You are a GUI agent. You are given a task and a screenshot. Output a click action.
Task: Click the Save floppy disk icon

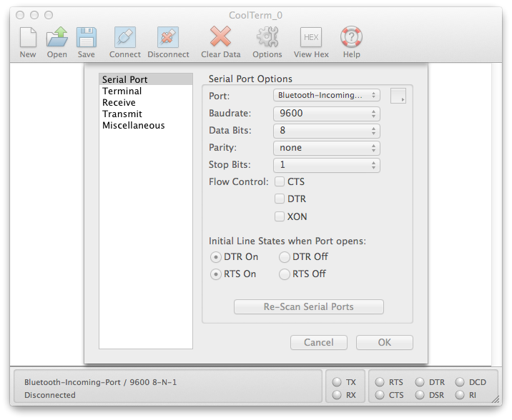click(x=87, y=37)
